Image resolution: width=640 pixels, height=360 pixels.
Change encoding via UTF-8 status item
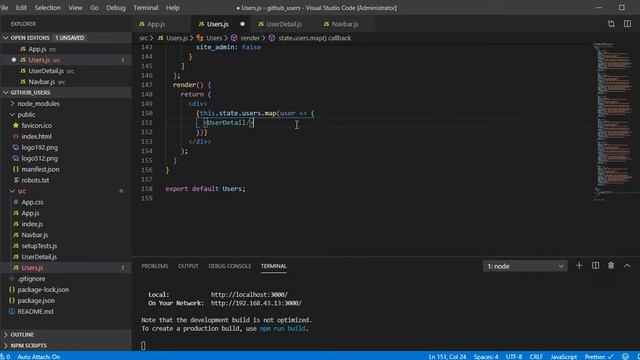[x=514, y=356]
